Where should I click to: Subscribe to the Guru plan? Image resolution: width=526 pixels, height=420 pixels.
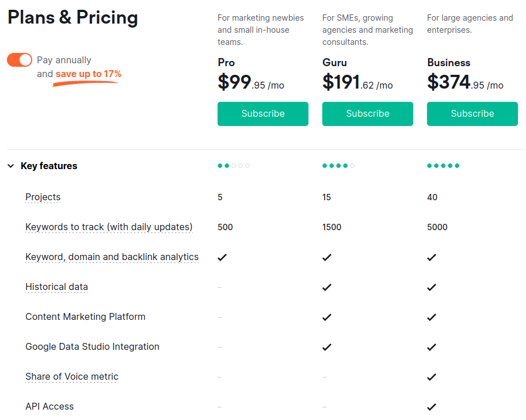point(367,114)
